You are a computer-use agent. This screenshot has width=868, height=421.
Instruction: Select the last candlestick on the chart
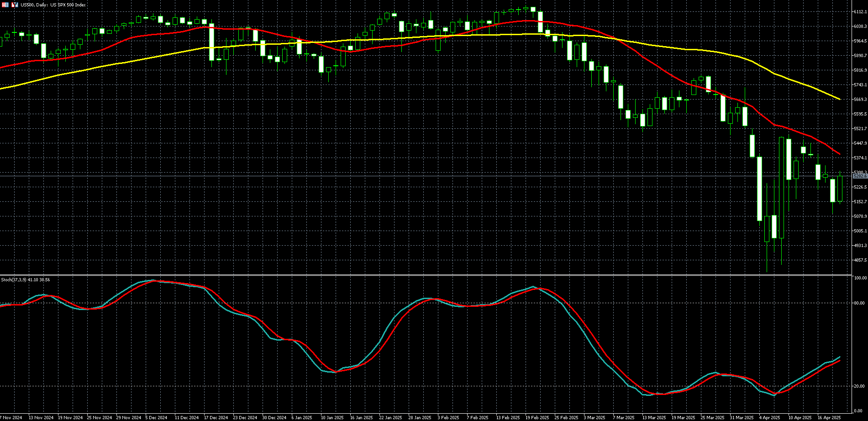click(840, 189)
